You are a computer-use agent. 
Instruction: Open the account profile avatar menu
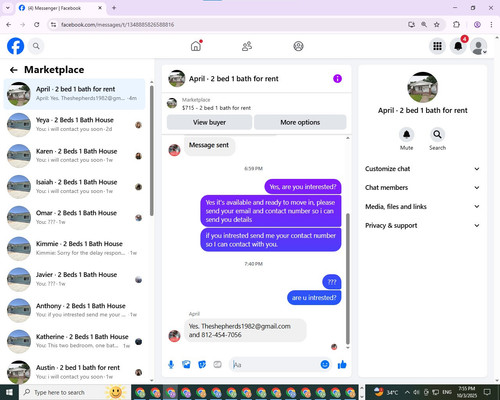[479, 46]
